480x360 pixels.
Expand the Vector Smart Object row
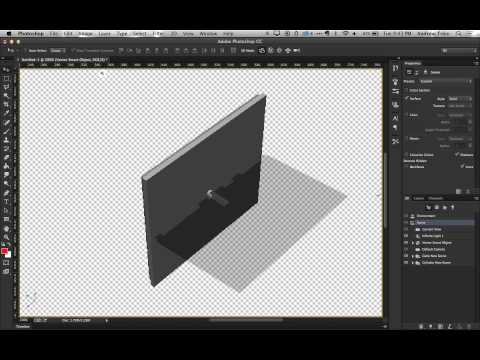pos(413,243)
